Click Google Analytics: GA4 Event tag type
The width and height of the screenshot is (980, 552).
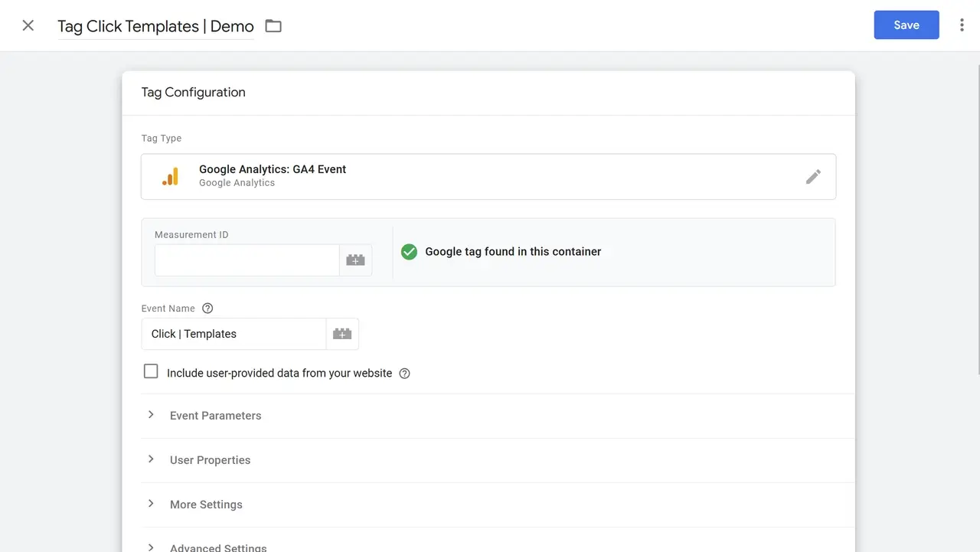(x=488, y=177)
